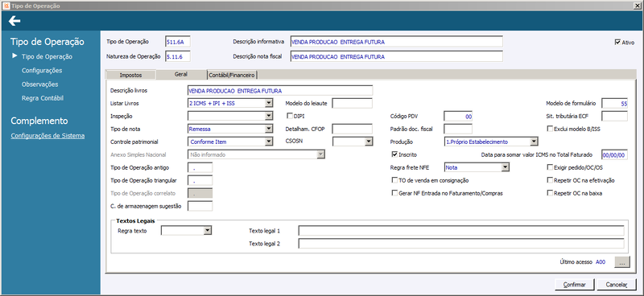Switch to the Impostos tab

click(130, 75)
